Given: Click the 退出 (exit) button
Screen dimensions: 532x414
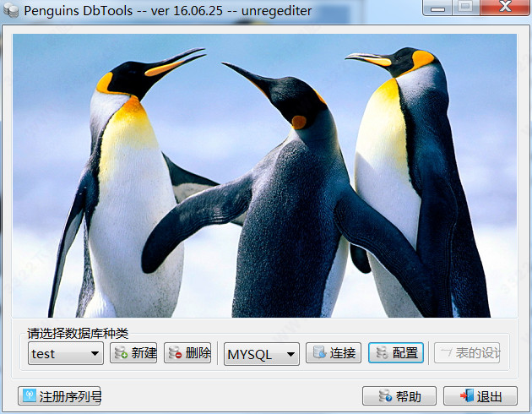Looking at the screenshot, I should [x=480, y=395].
